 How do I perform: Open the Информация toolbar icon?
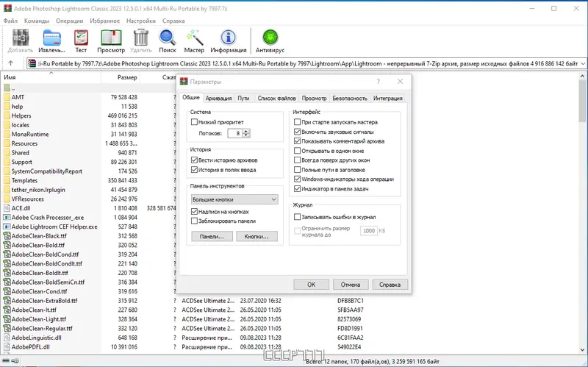click(x=229, y=39)
